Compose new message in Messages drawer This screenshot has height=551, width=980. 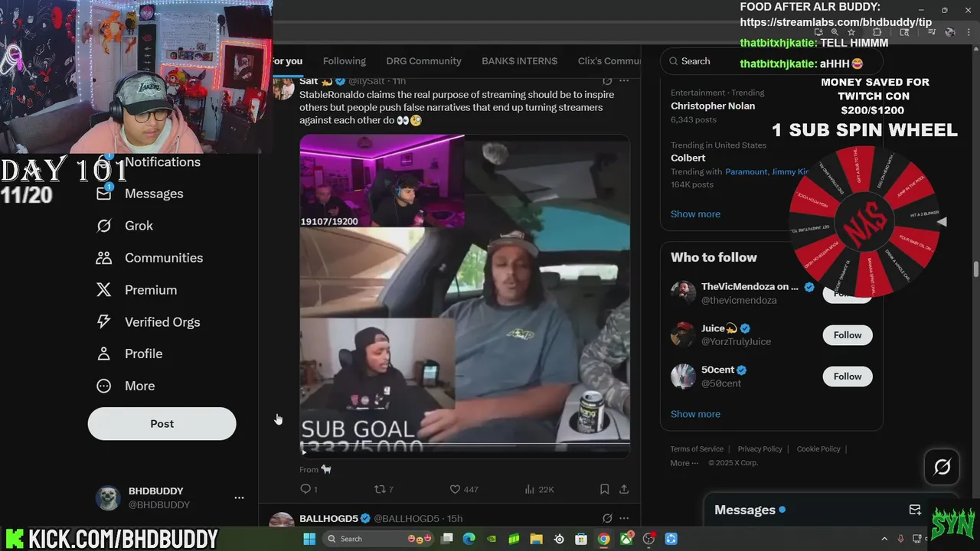tap(915, 510)
